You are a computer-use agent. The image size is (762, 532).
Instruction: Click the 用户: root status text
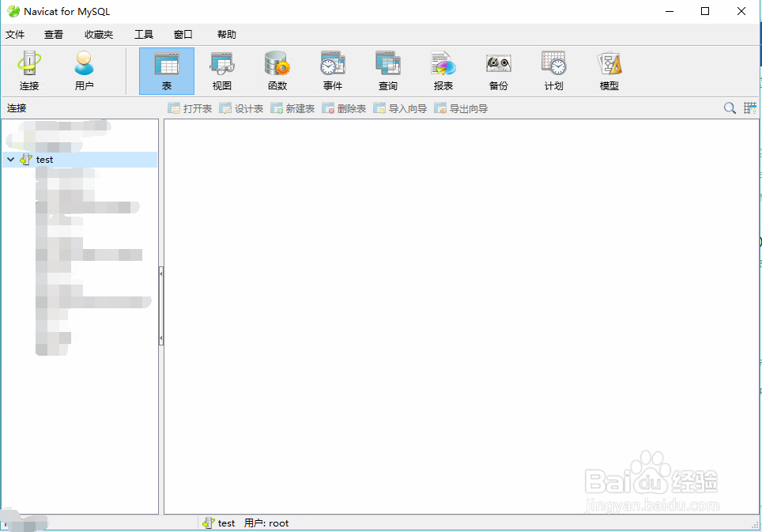(266, 523)
